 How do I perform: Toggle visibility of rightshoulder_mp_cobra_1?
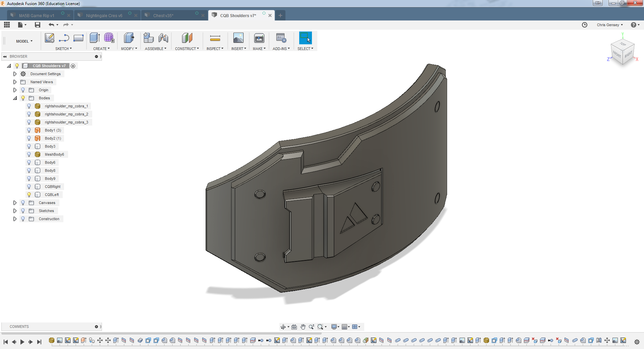29,106
